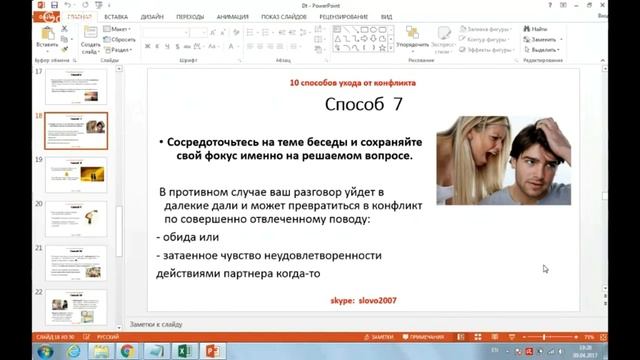Select slide 21 thumbnail
640x360 pixels.
tap(76, 263)
